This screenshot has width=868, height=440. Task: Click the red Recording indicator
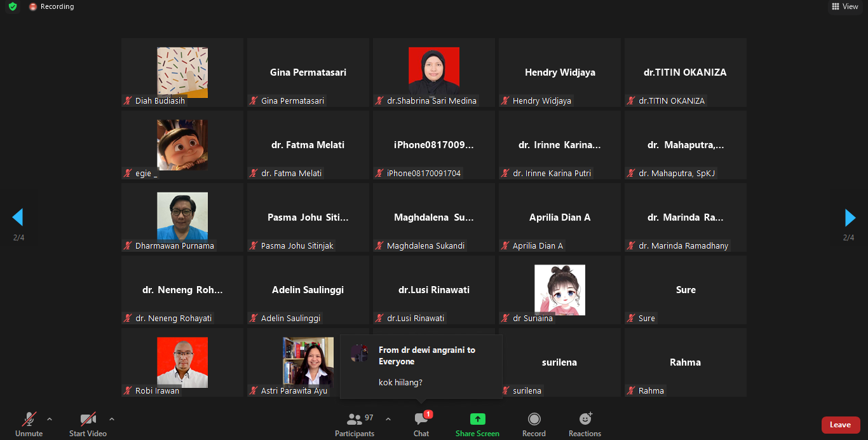pos(51,6)
